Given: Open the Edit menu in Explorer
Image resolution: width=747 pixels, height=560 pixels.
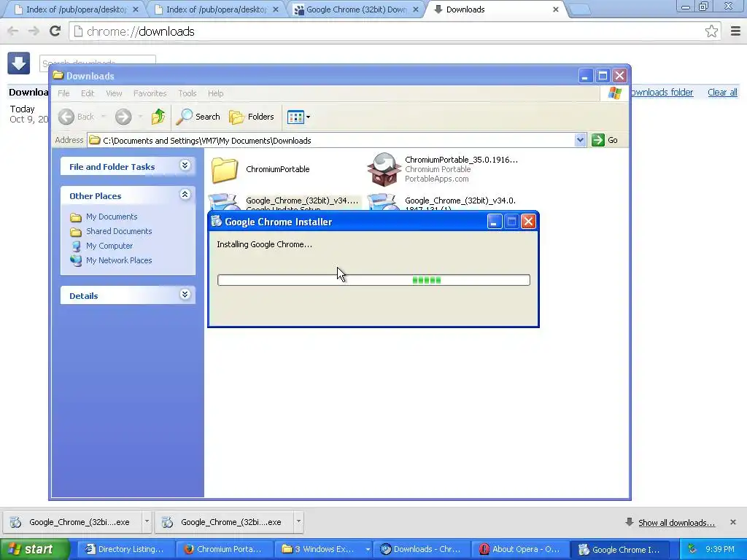Looking at the screenshot, I should tap(88, 93).
